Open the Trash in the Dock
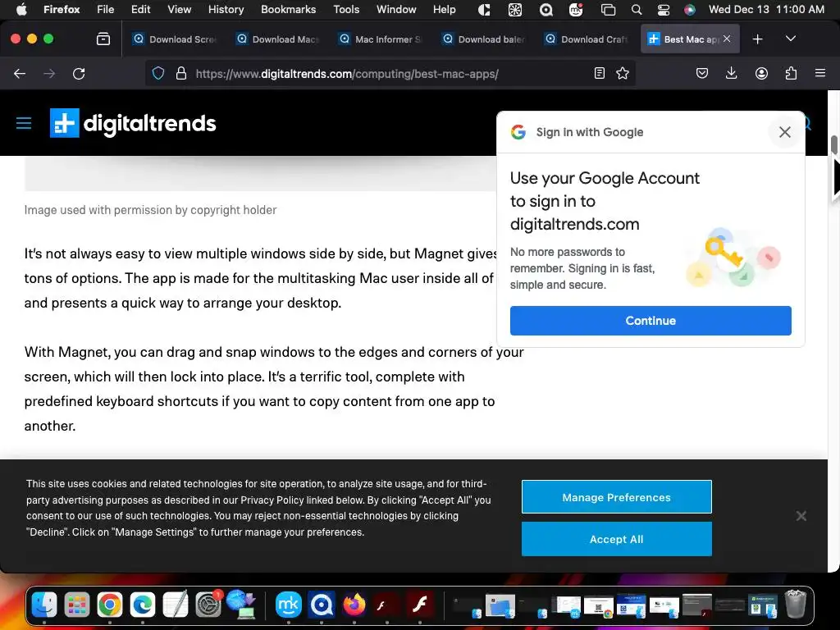The height and width of the screenshot is (630, 840). point(796,605)
